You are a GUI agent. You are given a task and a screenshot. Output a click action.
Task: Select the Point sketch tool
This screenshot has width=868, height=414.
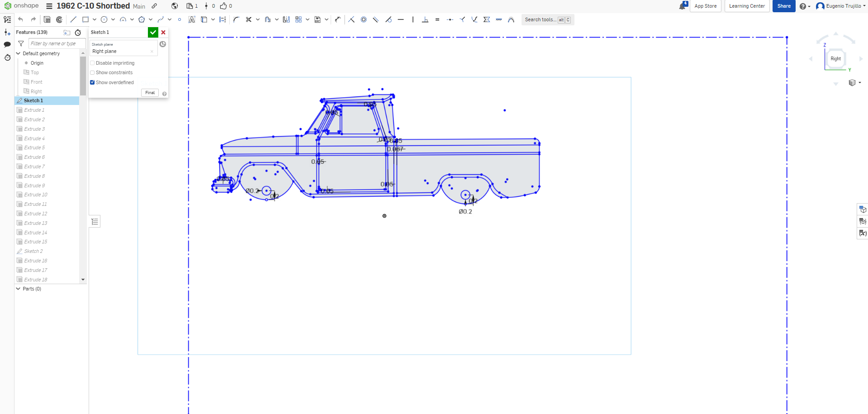[x=180, y=19]
